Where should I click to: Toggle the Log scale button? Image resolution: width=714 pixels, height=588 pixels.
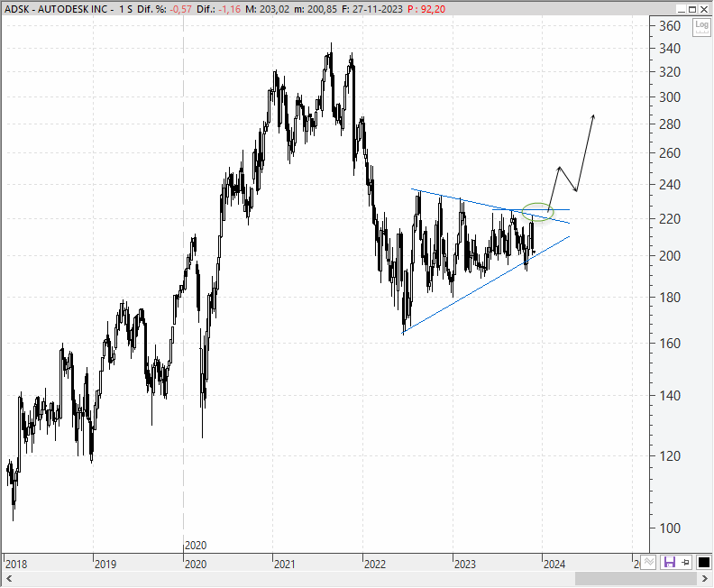(x=701, y=28)
